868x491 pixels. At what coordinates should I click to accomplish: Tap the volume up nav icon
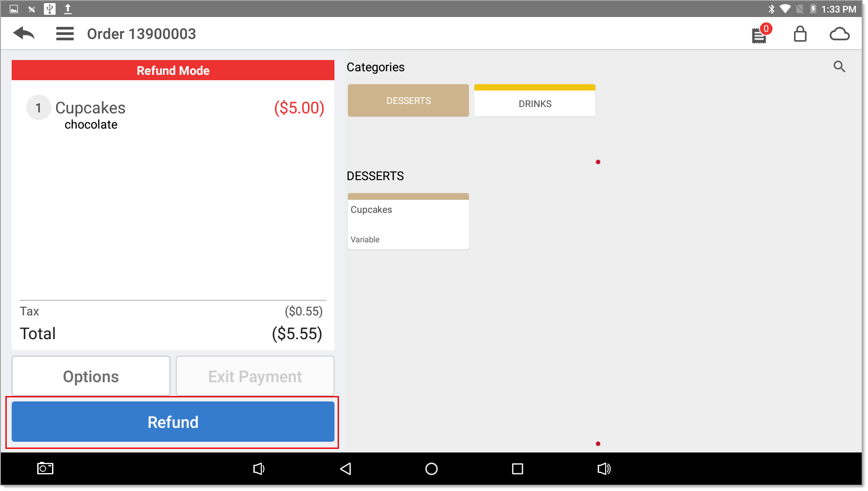click(604, 469)
